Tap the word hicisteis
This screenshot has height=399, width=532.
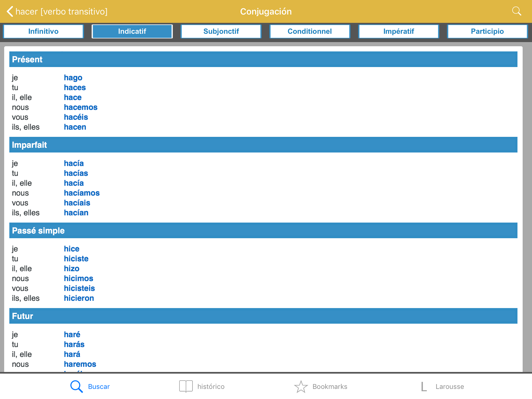pyautogui.click(x=79, y=288)
